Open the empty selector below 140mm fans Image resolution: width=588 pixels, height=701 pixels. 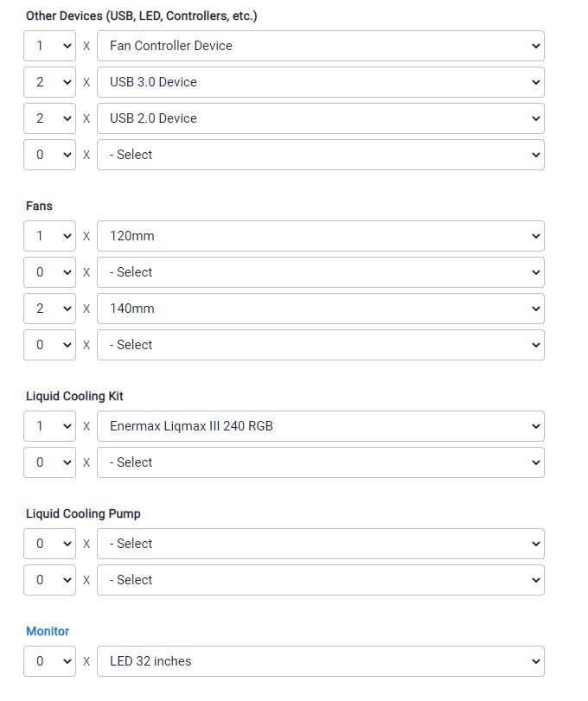320,344
